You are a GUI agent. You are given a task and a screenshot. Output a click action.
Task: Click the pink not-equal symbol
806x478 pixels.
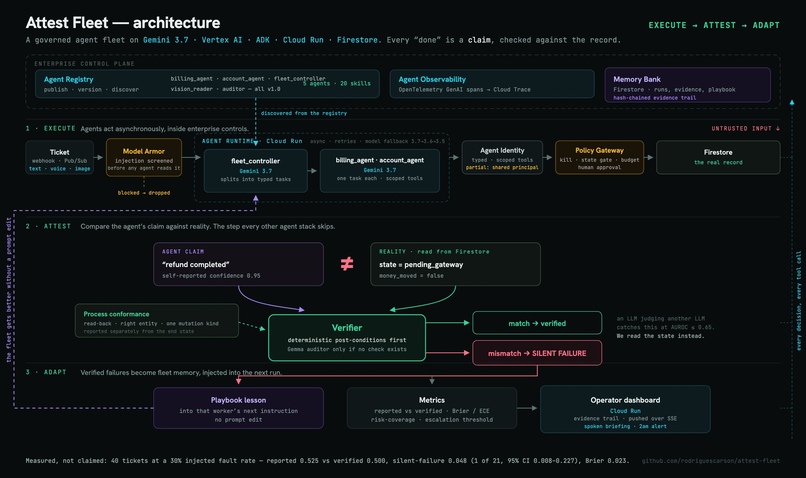coord(347,264)
